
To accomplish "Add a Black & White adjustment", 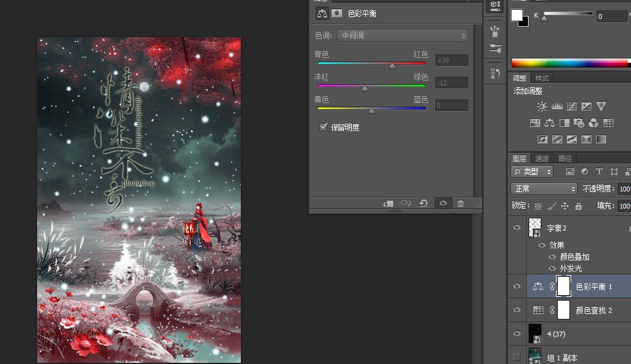I will coord(564,123).
